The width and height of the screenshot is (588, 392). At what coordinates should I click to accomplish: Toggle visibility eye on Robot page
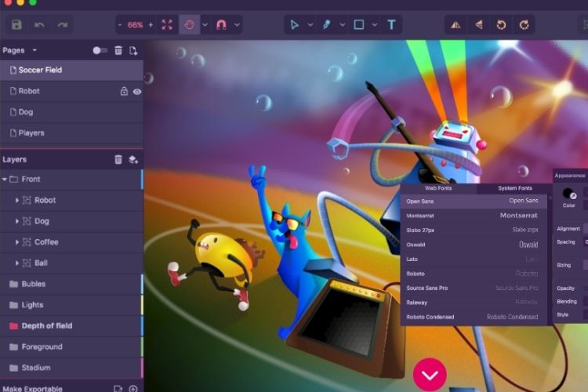(x=137, y=92)
